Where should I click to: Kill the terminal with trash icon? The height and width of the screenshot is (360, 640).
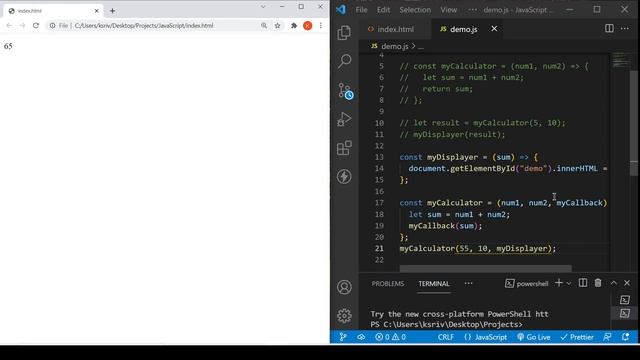click(x=598, y=283)
